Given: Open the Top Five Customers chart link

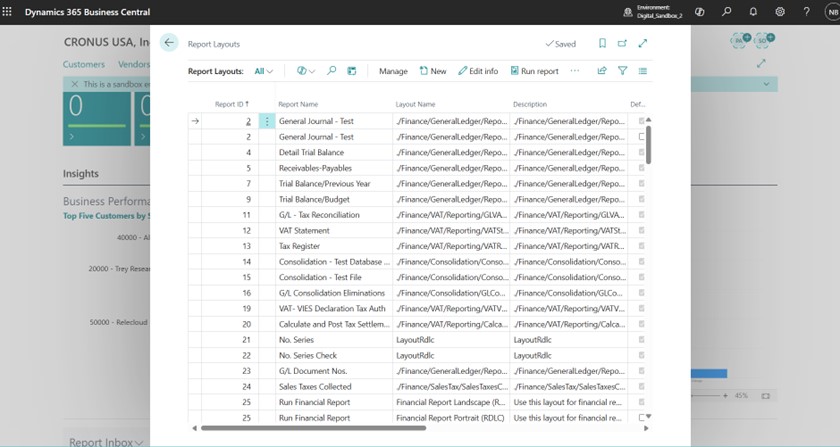Looking at the screenshot, I should [107, 216].
